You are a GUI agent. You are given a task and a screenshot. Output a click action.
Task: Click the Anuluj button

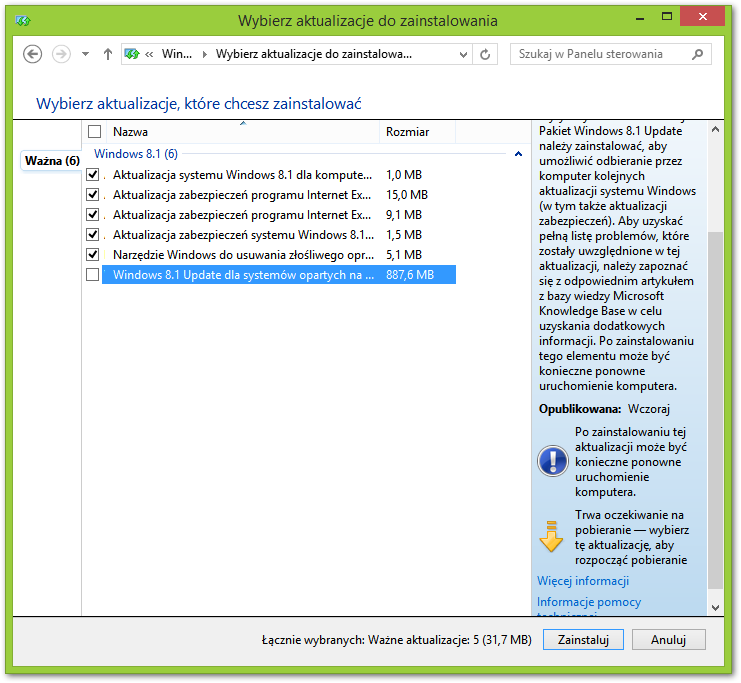point(668,640)
